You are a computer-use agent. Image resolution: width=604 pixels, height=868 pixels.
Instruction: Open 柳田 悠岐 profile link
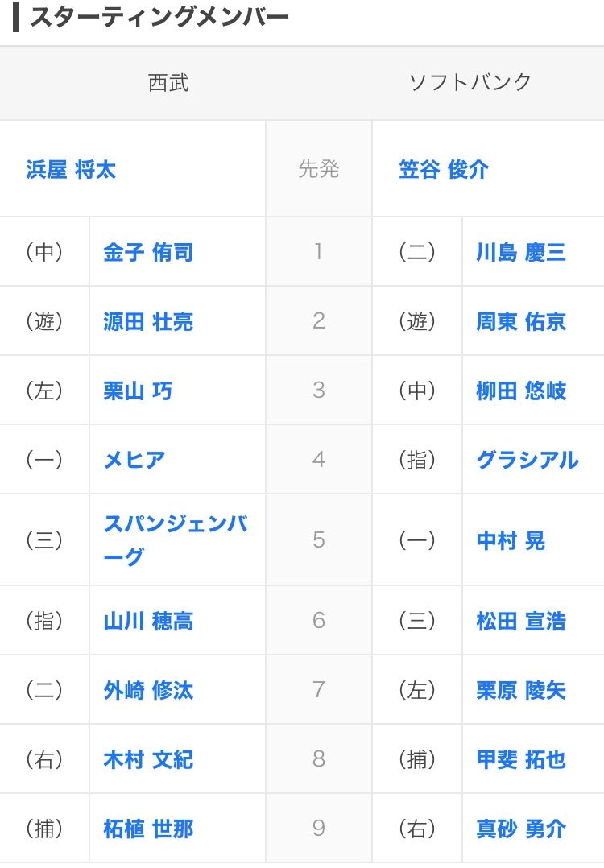pos(521,391)
